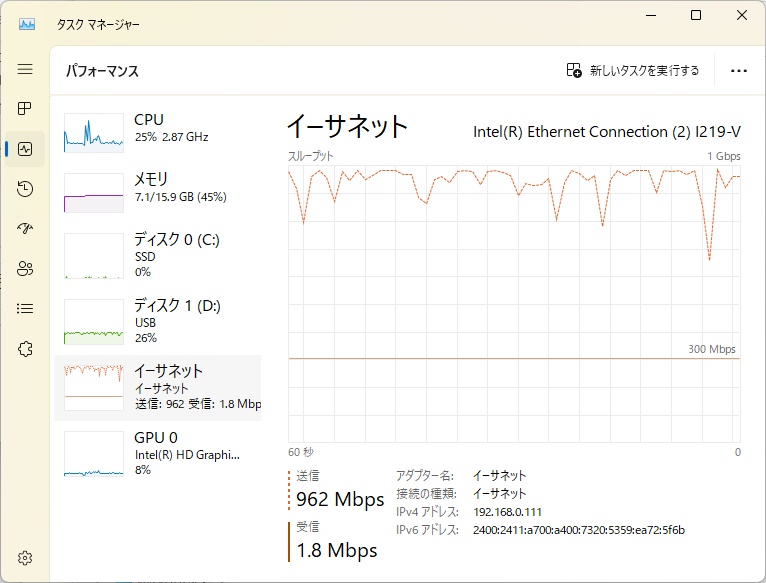The height and width of the screenshot is (583, 766).
Task: Click the Task Manager app icon in title bar
Action: tap(27, 24)
